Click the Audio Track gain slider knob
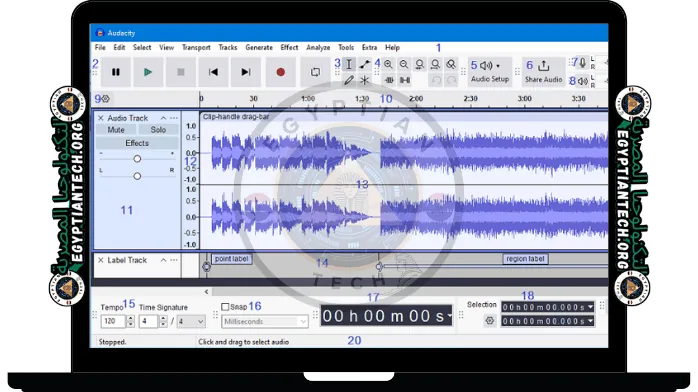The image size is (698, 392). tap(137, 158)
